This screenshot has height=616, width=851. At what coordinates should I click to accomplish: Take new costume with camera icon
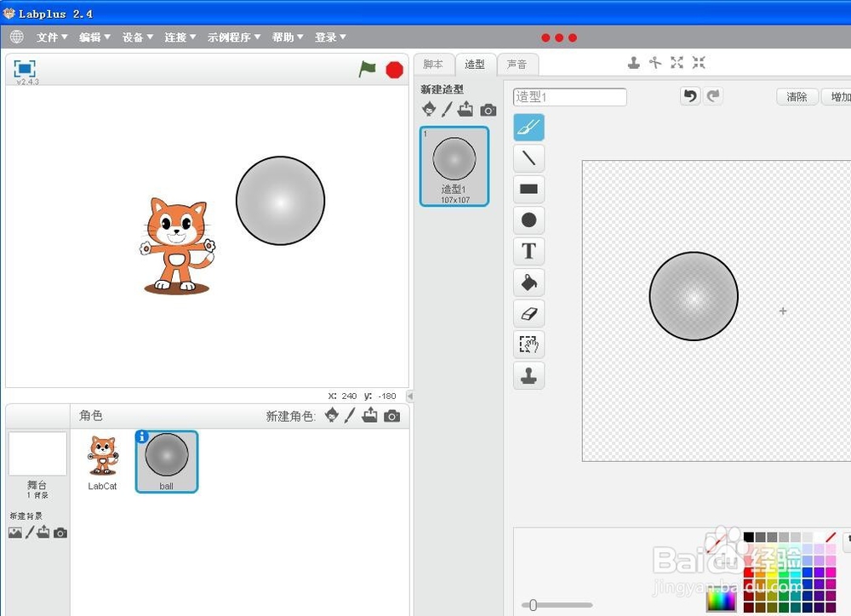tap(488, 110)
